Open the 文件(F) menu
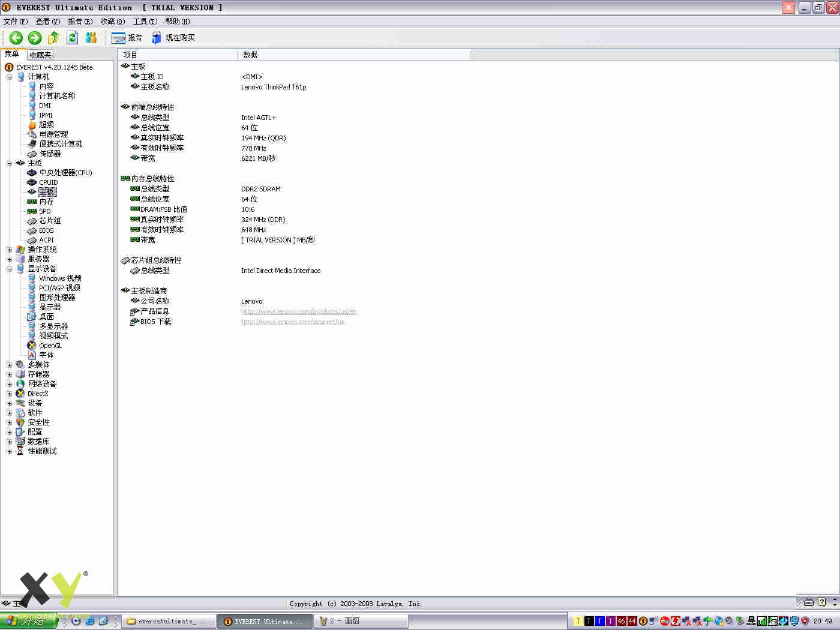 click(x=16, y=22)
